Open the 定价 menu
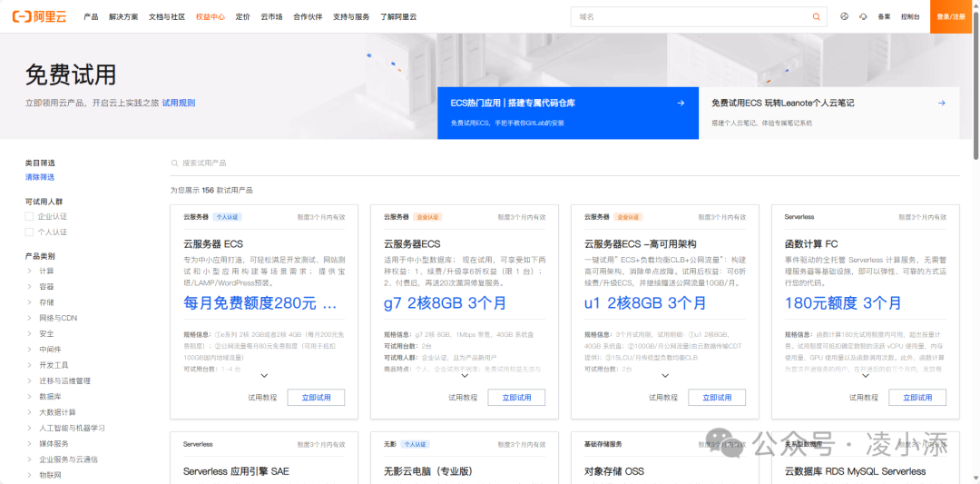Viewport: 980px width, 484px height. click(x=242, y=17)
